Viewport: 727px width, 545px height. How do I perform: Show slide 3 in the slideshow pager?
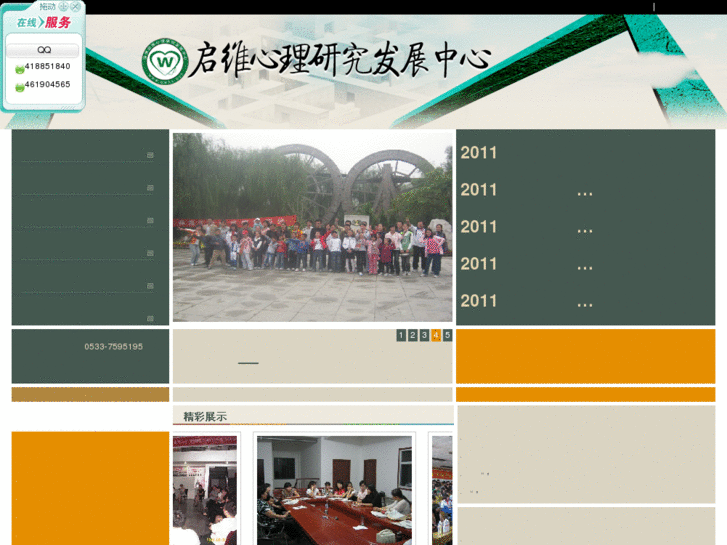[424, 335]
